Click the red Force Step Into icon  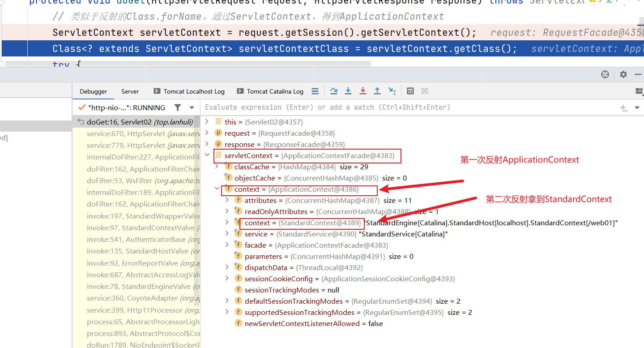tap(363, 91)
